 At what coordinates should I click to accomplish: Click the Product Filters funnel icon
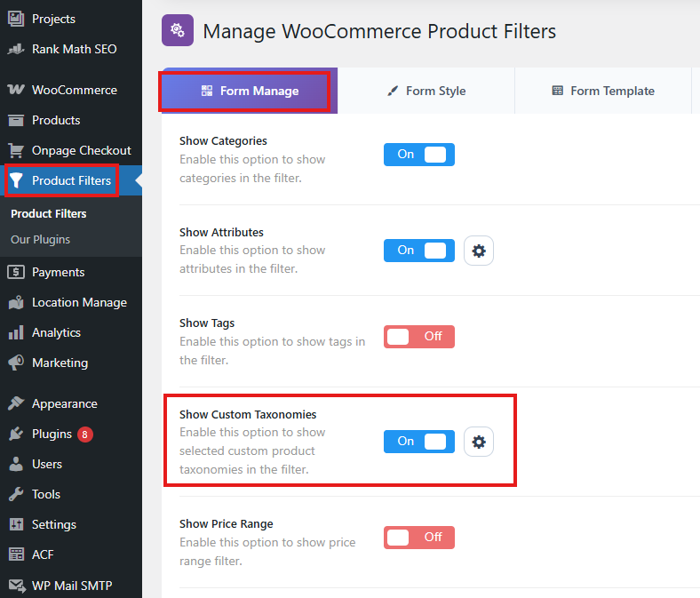(x=16, y=180)
